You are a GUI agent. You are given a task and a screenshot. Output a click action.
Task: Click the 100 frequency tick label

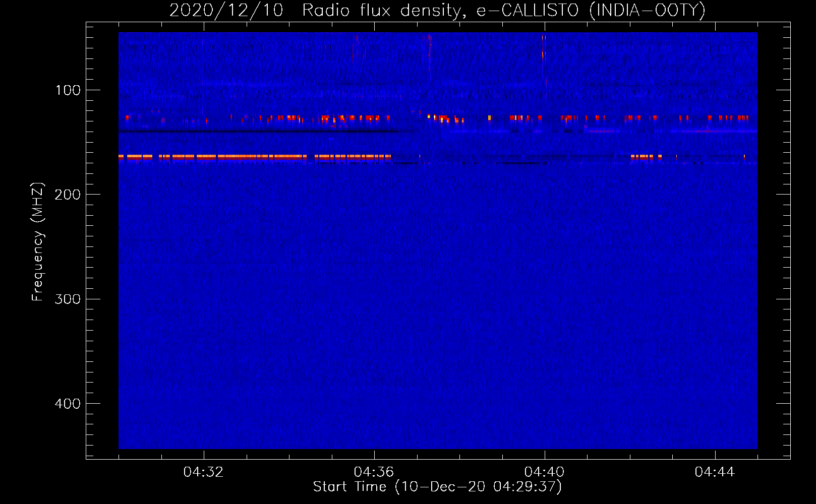(68, 90)
